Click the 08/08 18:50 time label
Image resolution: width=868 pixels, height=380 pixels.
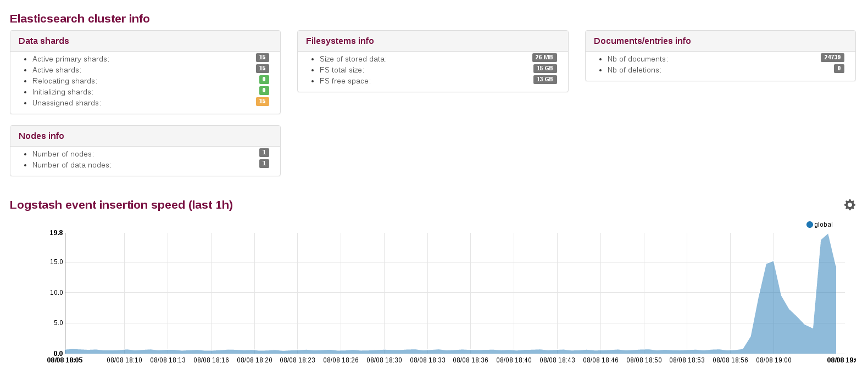(644, 360)
